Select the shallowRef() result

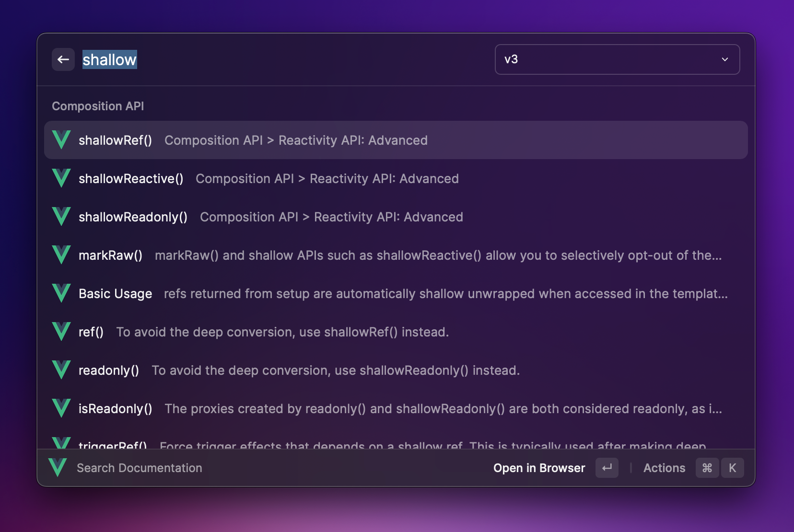(115, 140)
